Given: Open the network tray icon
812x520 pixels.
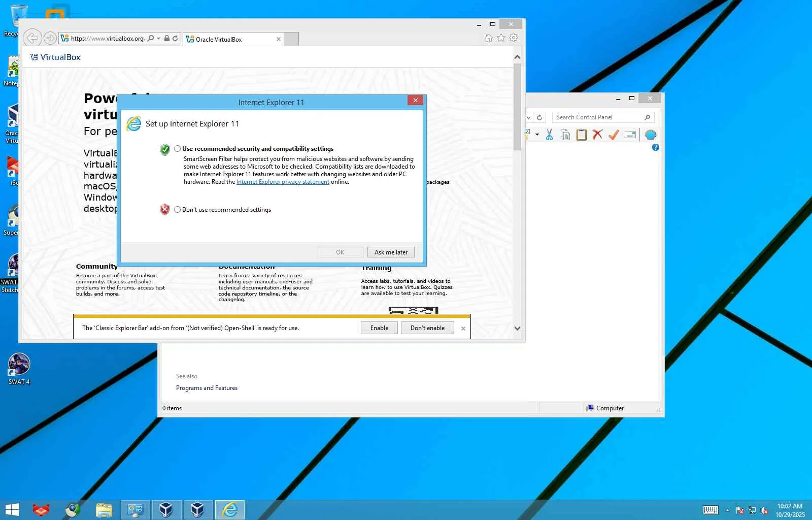Looking at the screenshot, I should pos(752,510).
